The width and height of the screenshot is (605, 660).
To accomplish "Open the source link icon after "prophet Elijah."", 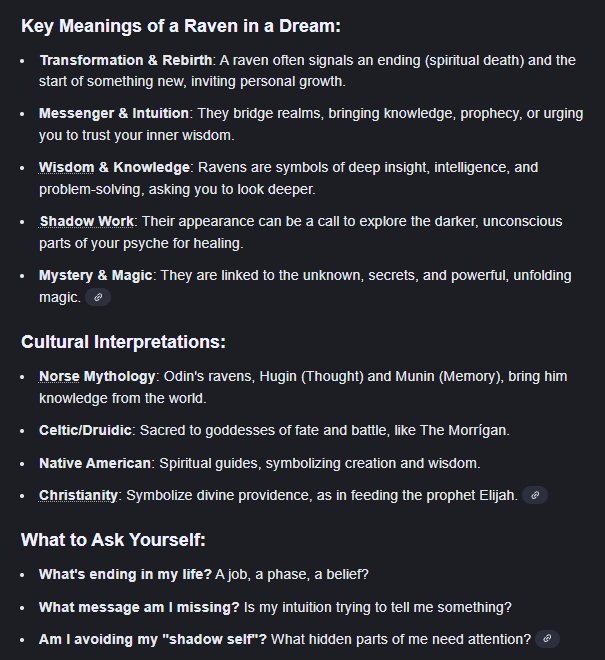I will click(x=535, y=495).
